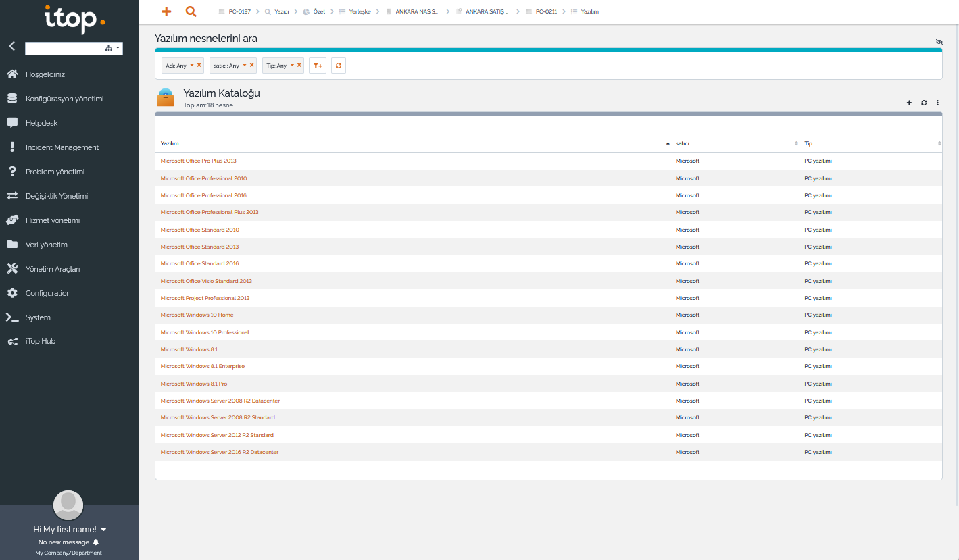Expand the 'satıcı: Any' filter dropdown
Image resolution: width=959 pixels, height=560 pixels.
point(245,66)
